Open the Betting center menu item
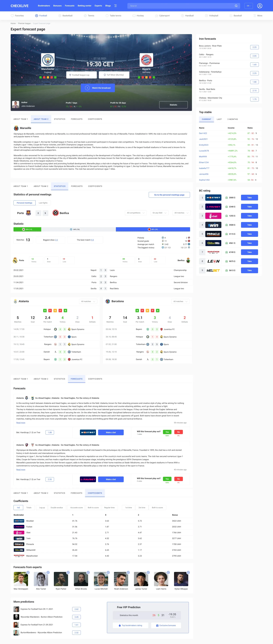Image resolution: width=273 pixels, height=644 pixels. (84, 5)
